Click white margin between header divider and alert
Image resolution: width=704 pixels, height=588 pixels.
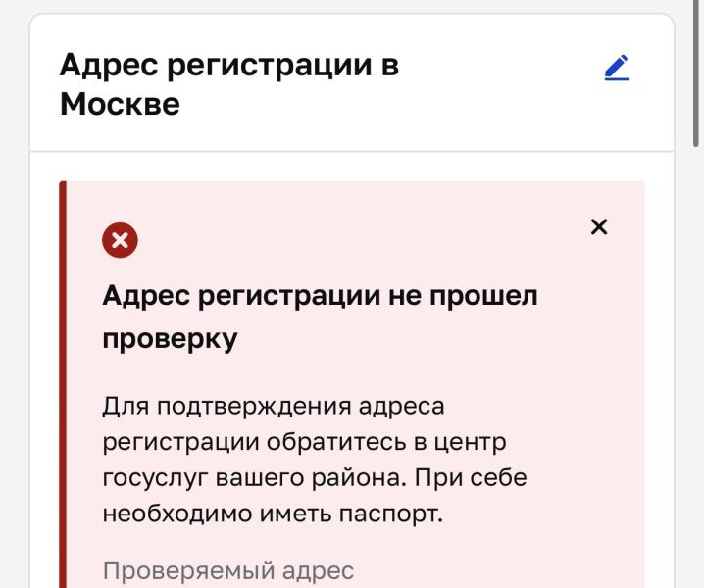(352, 167)
